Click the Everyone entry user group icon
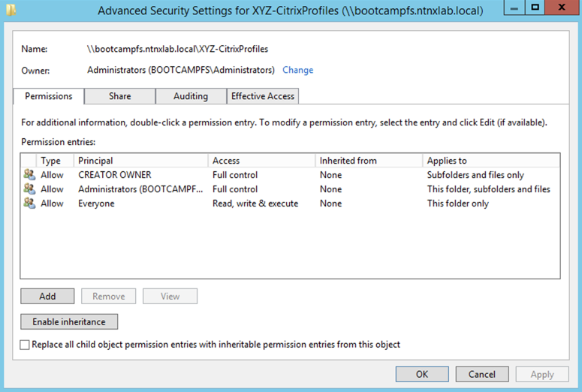 [x=29, y=203]
